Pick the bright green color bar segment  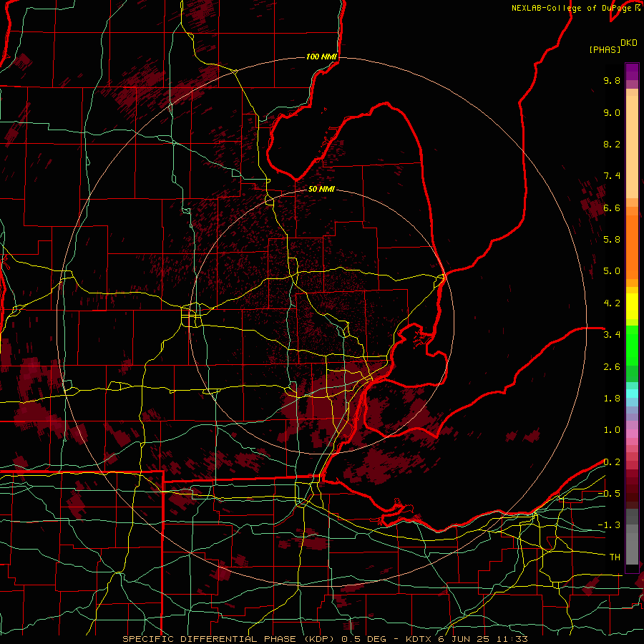click(632, 345)
